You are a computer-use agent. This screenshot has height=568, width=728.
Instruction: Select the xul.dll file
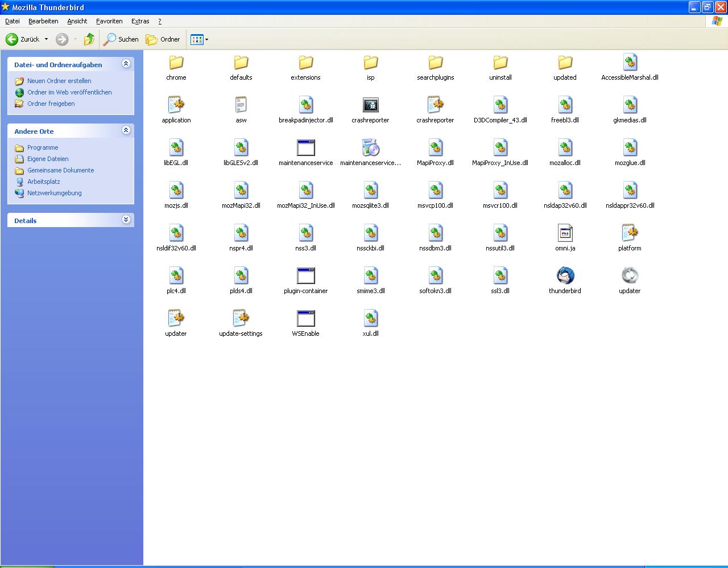[370, 319]
